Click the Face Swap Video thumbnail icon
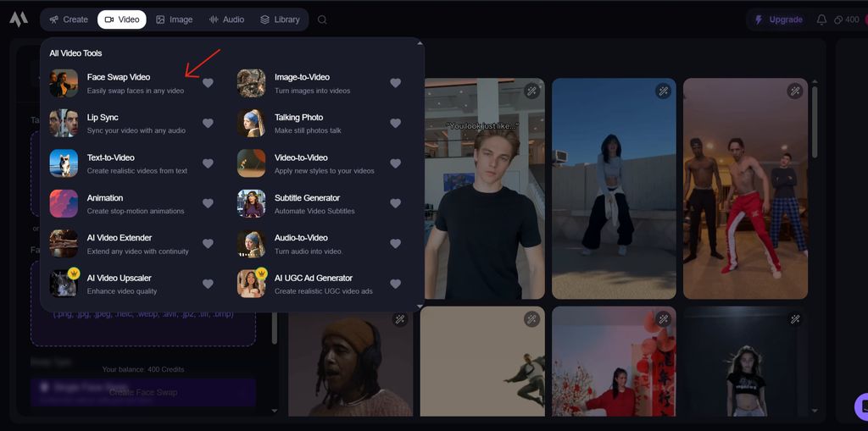The width and height of the screenshot is (868, 431). [64, 83]
